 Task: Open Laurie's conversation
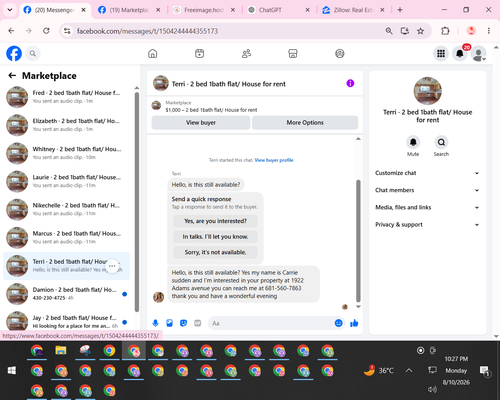(x=67, y=181)
